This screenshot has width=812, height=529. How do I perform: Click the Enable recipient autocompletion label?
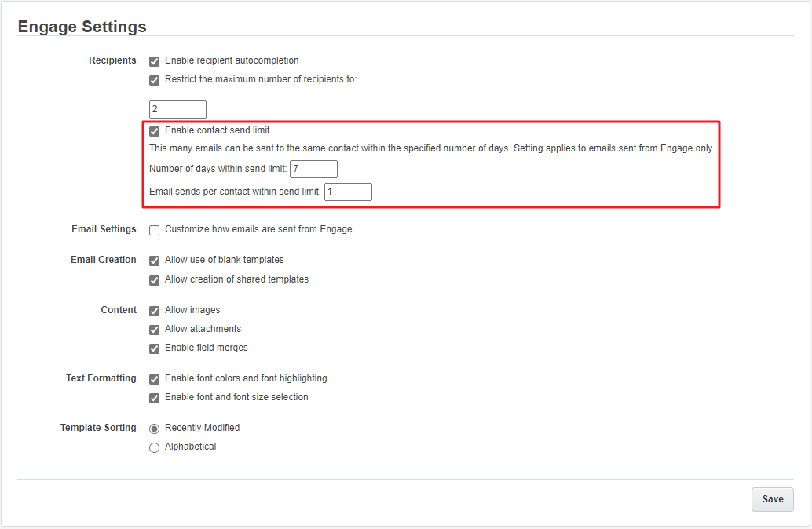(232, 60)
